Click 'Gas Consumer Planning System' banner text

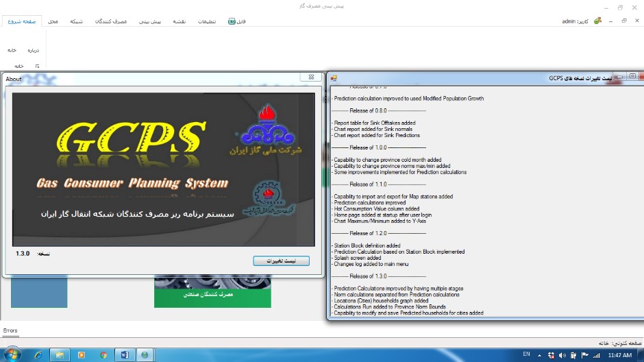point(132,183)
